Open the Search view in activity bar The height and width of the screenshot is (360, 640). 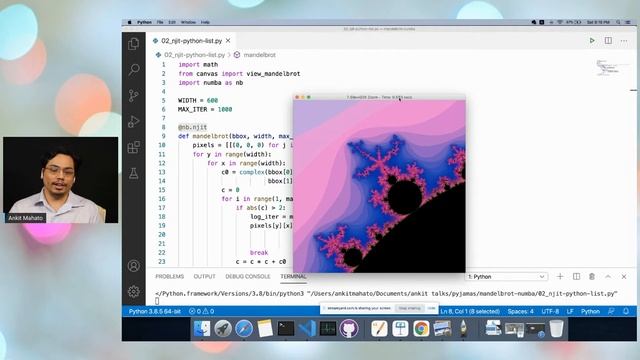(x=133, y=69)
